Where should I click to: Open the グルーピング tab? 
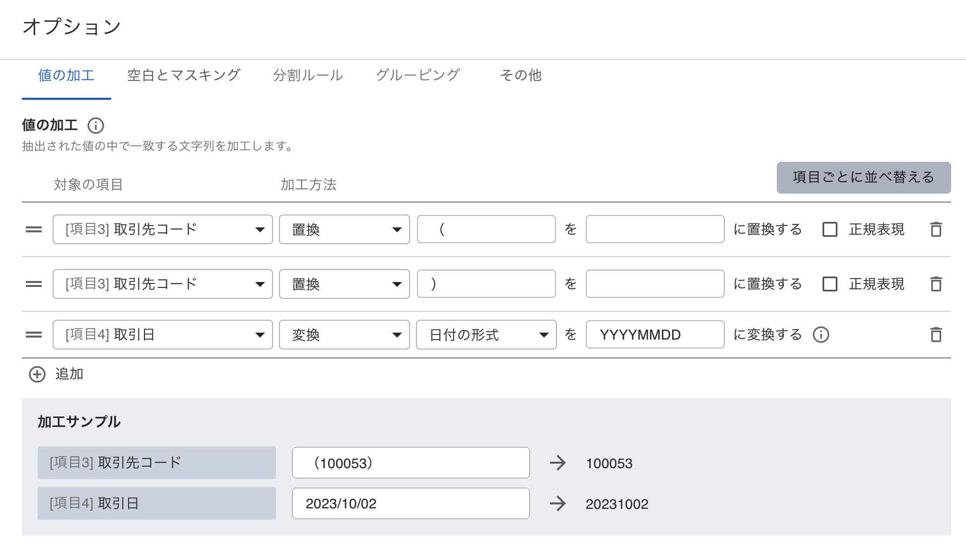click(418, 75)
